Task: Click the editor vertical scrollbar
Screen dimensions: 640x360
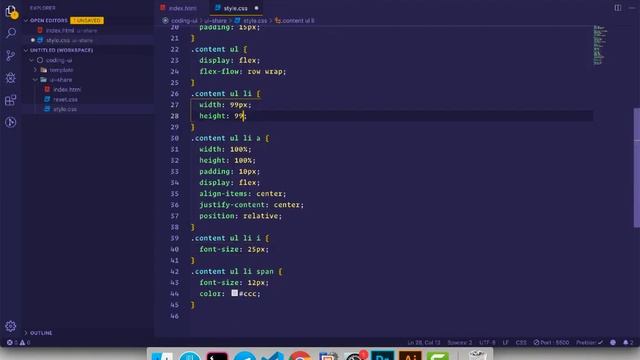Action: coord(636,167)
